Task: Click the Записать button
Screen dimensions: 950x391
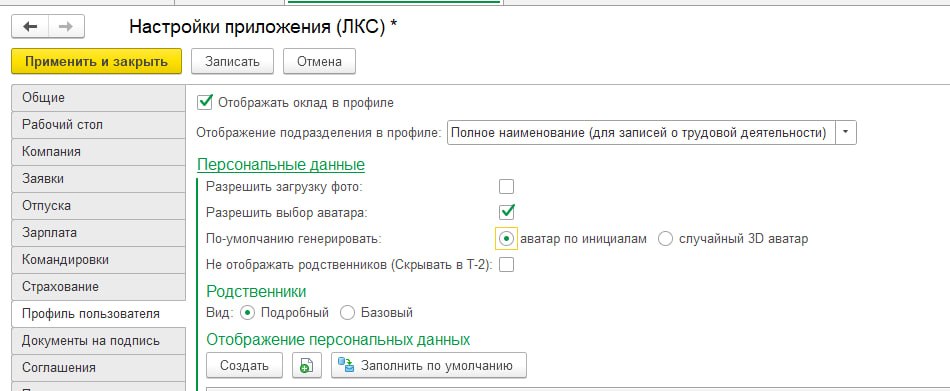Action: [233, 61]
